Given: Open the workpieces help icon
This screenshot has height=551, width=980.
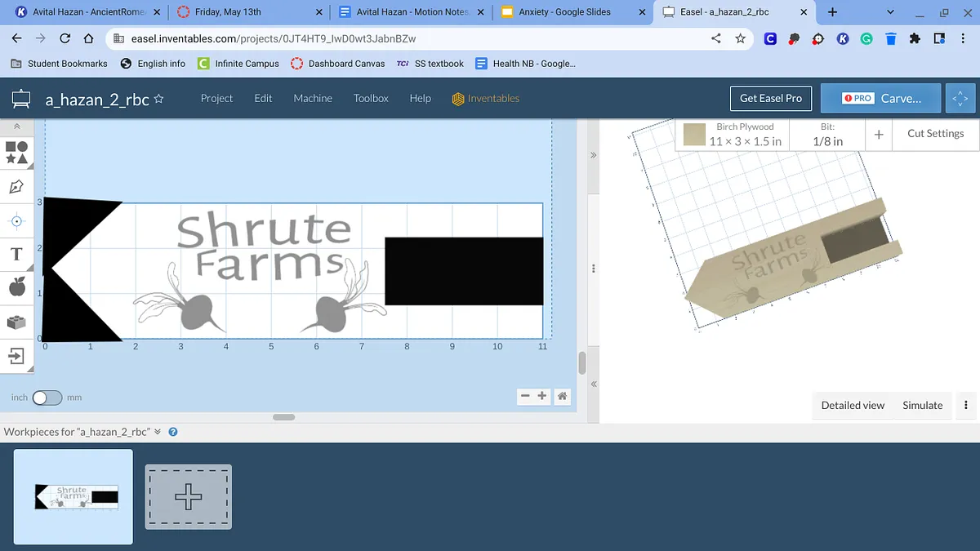Looking at the screenshot, I should [x=173, y=432].
